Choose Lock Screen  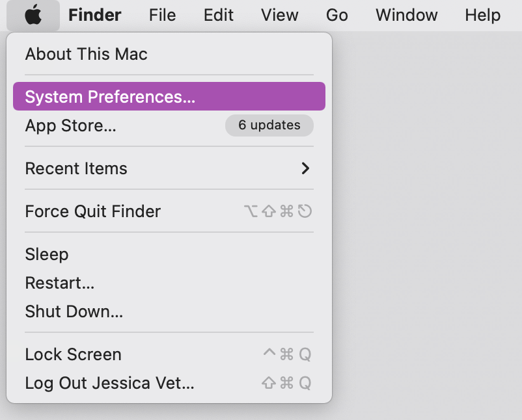[x=169, y=354]
